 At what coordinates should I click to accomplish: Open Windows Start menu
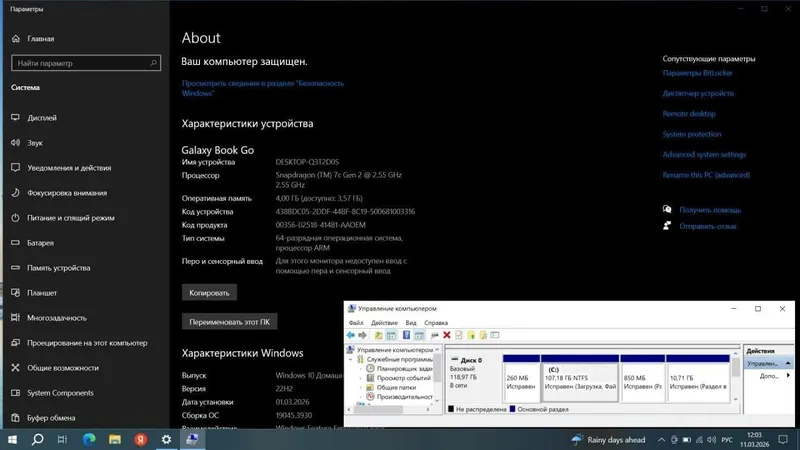pyautogui.click(x=12, y=439)
